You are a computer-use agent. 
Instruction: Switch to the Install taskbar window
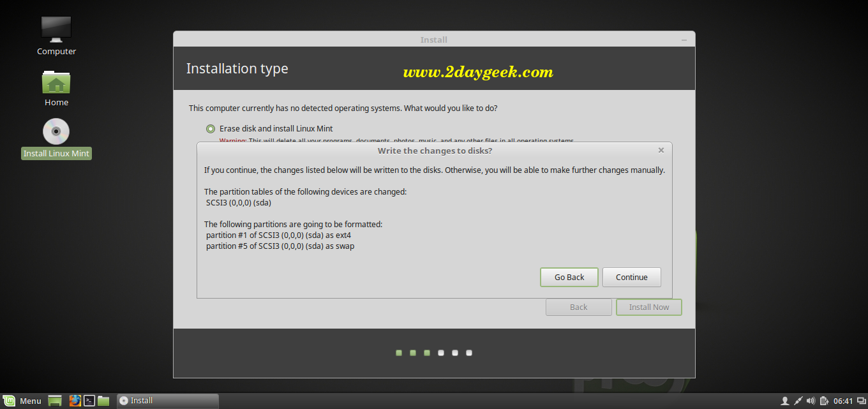pos(167,401)
